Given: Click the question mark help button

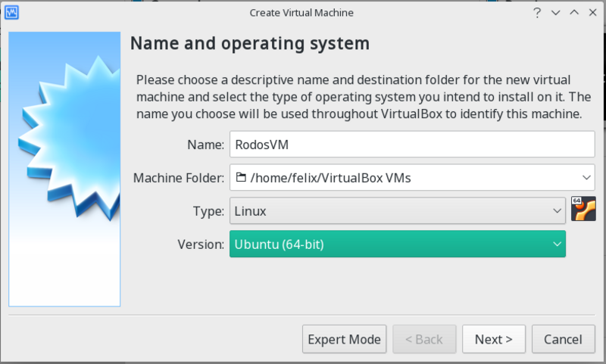Looking at the screenshot, I should click(x=536, y=13).
